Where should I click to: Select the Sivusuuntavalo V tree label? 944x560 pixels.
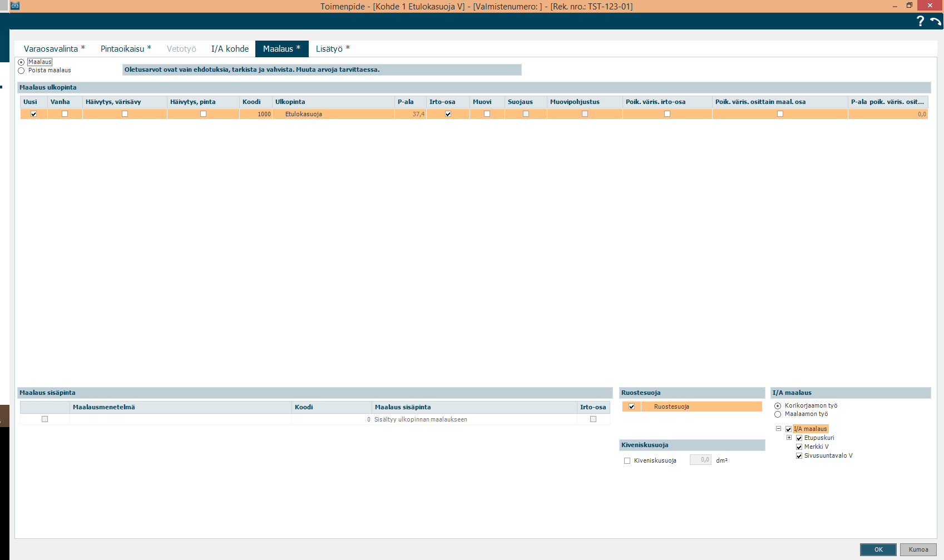(828, 456)
